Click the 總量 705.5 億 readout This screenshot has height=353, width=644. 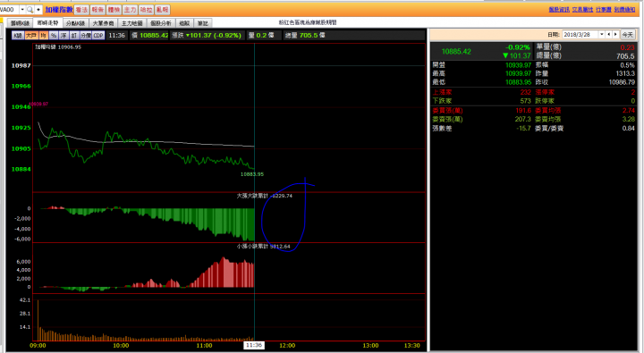click(x=305, y=36)
